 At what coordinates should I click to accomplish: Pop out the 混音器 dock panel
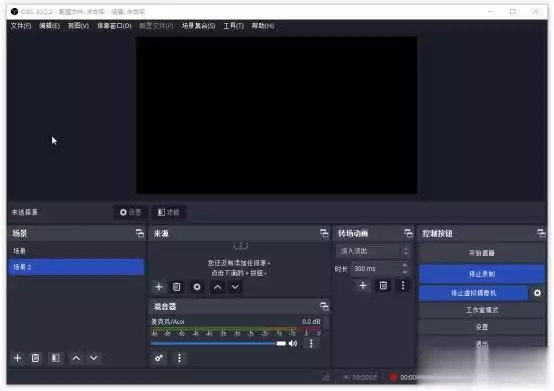click(324, 306)
